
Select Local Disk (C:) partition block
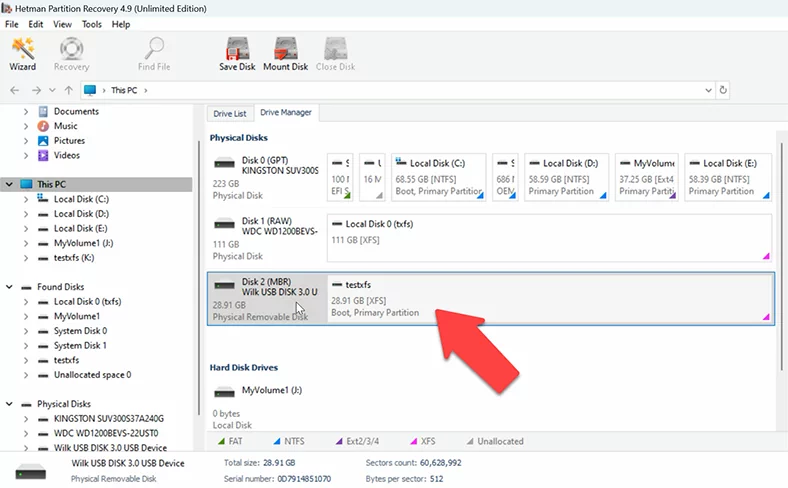(x=438, y=177)
